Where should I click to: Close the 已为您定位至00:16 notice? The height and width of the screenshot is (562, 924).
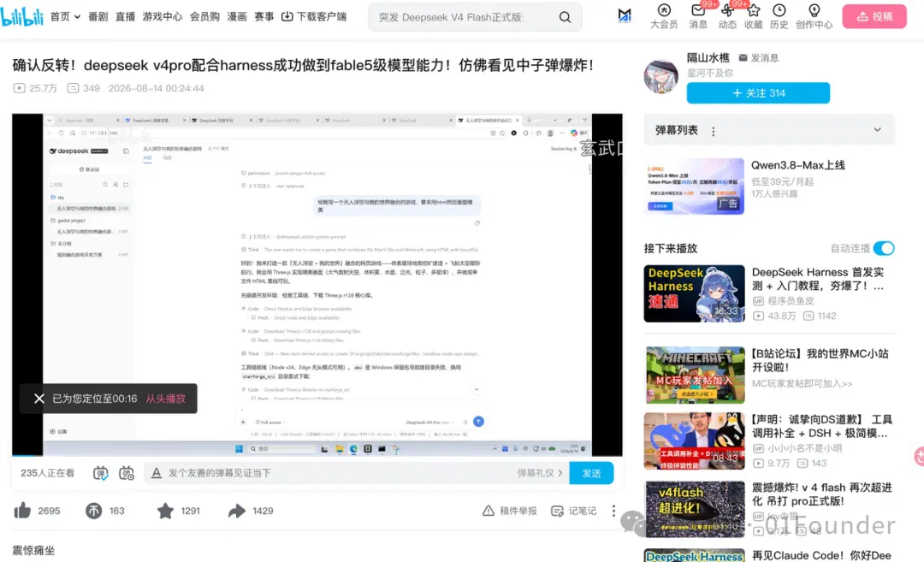[38, 399]
